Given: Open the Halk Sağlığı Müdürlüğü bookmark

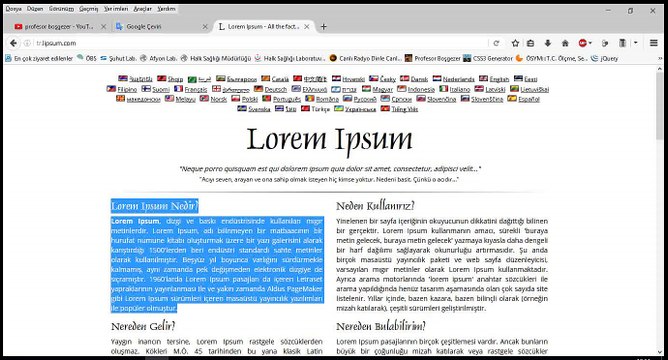Looking at the screenshot, I should (216, 59).
